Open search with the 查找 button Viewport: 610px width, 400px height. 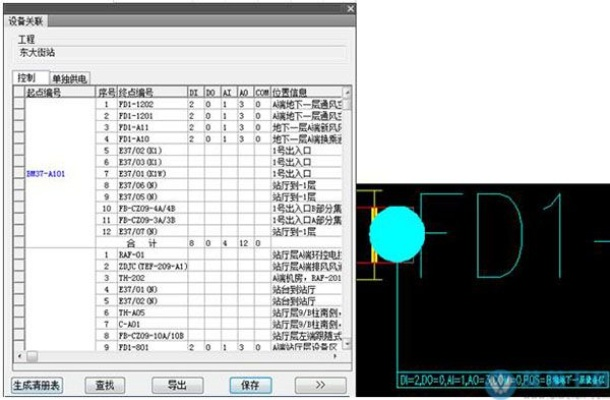point(105,384)
